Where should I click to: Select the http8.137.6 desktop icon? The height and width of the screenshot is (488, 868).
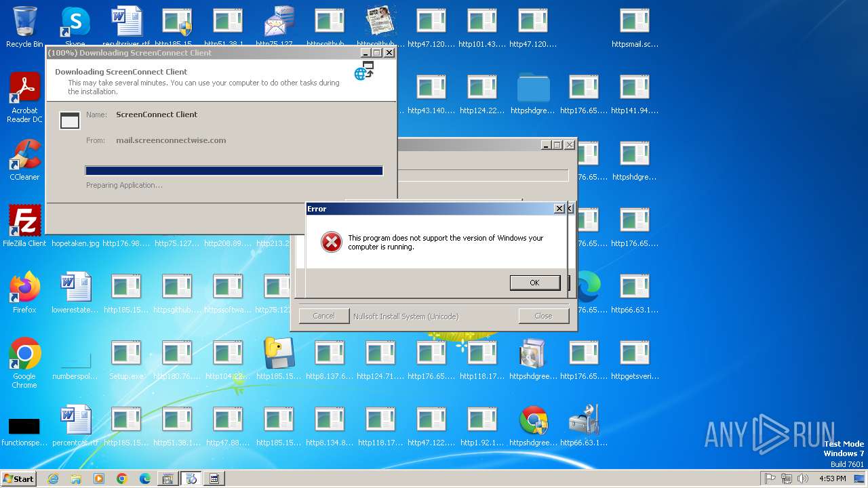point(330,359)
